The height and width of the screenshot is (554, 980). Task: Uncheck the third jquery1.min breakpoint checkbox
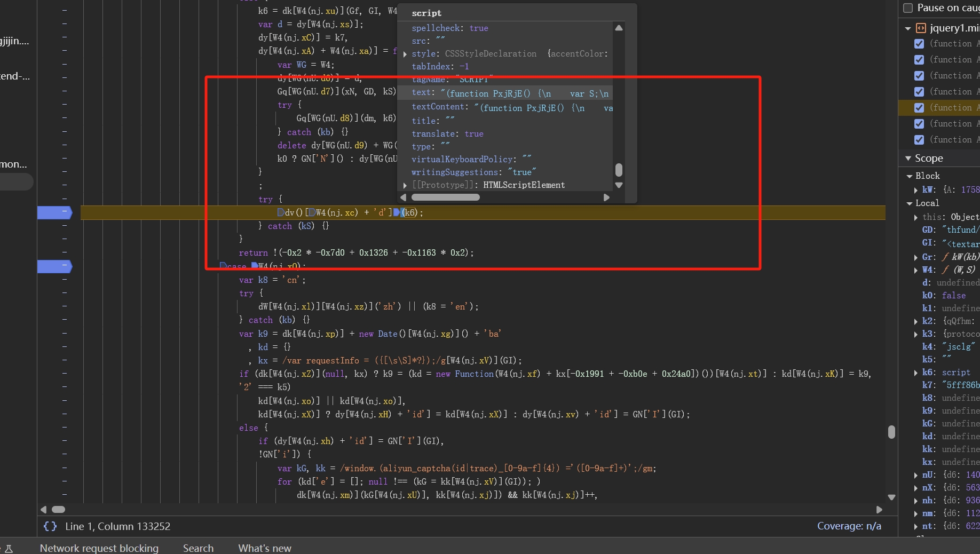click(x=919, y=76)
